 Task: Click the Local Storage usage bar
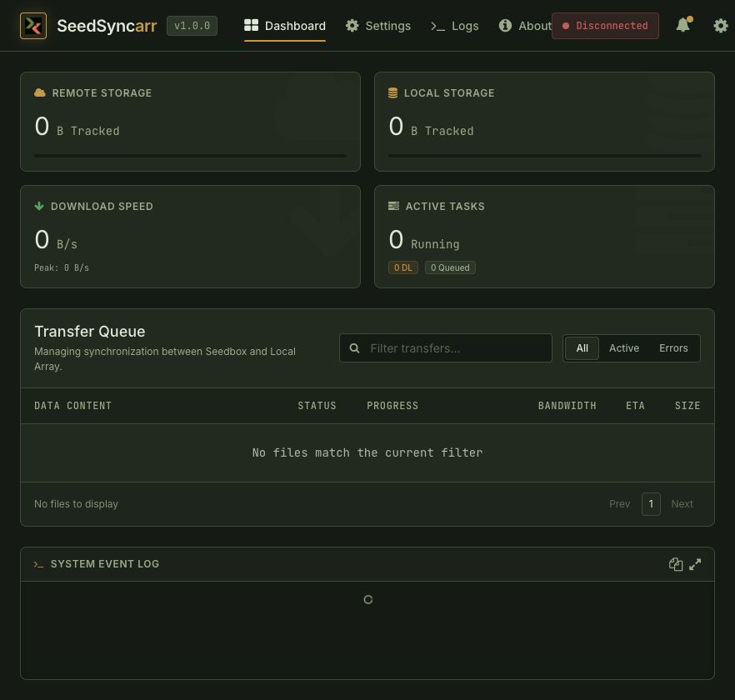(545, 156)
